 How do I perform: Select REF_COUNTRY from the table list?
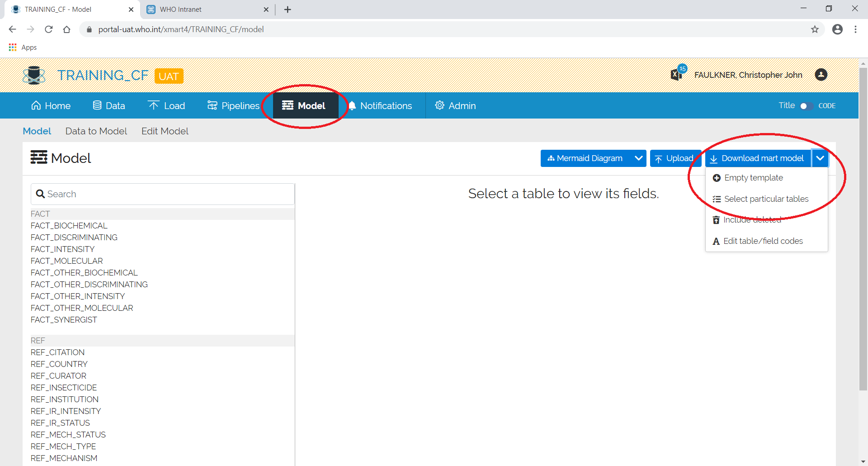pos(59,364)
